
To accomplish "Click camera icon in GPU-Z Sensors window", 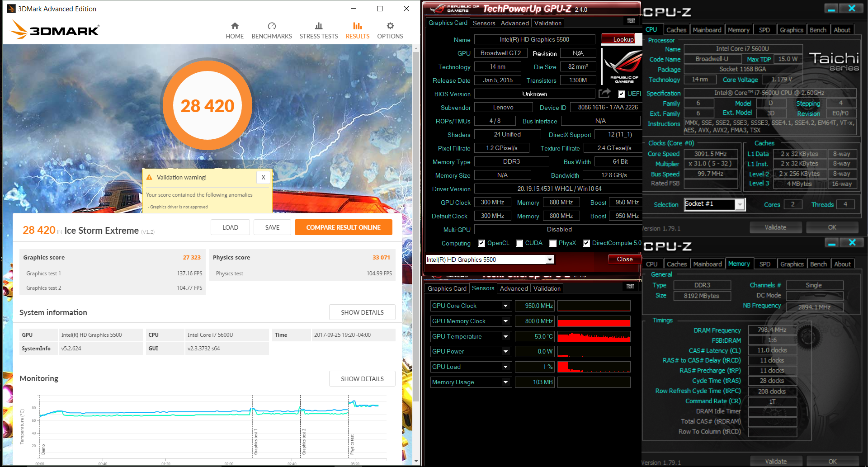I will [630, 287].
